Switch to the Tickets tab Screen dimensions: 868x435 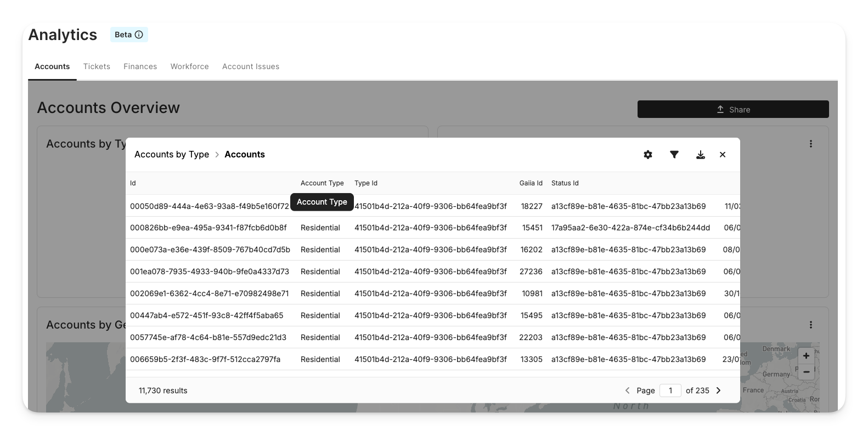(97, 66)
